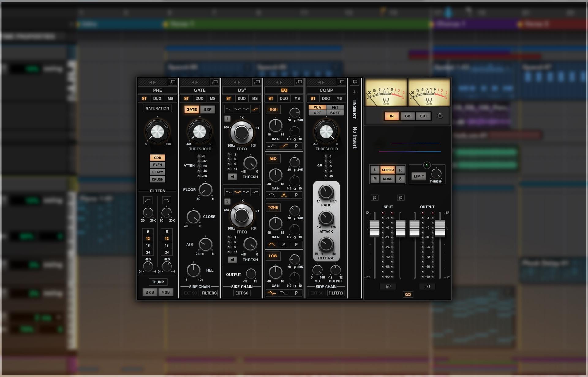Enable the LIMIT button
Screen dimensions: 588x377
(419, 176)
